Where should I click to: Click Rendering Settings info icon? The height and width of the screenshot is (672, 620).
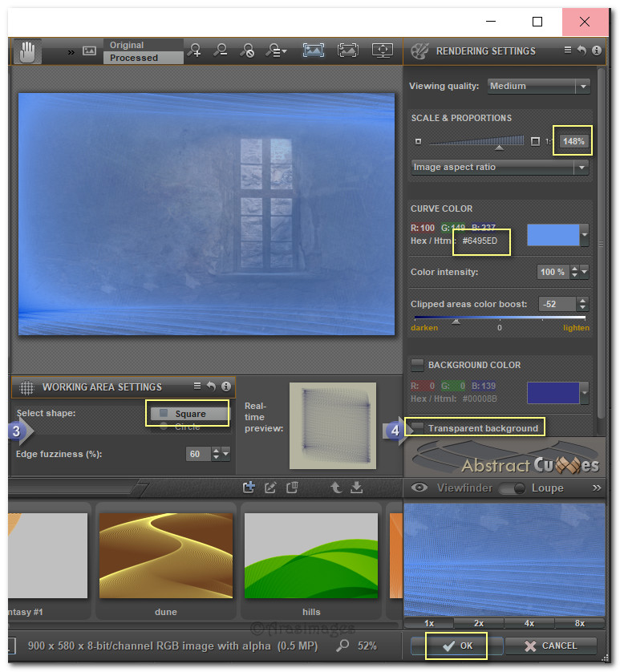[596, 51]
